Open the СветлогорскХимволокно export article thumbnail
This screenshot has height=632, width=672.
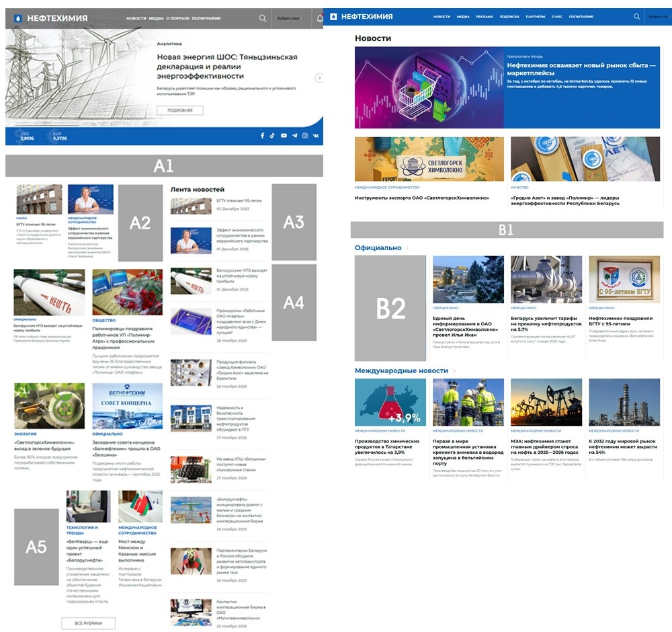[x=429, y=159]
